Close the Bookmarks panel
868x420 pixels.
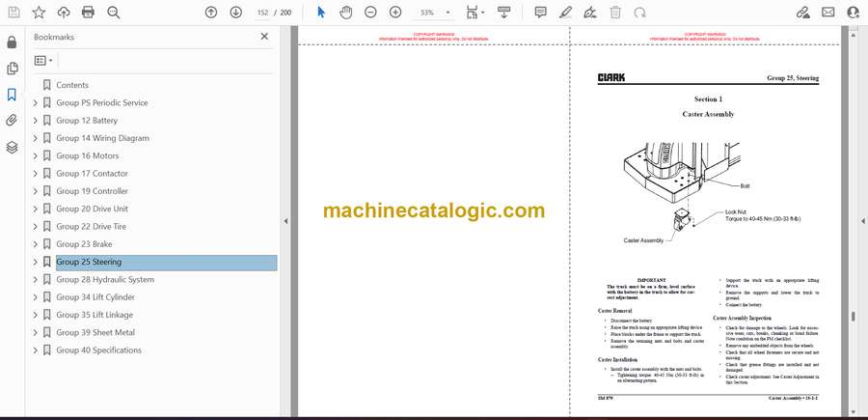coord(264,37)
